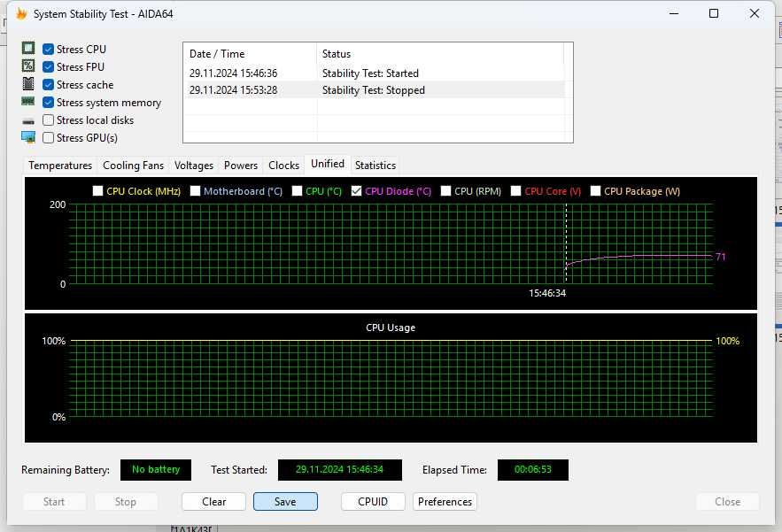Click the Date / Time column header
Viewport: 782px width, 532px height.
coord(250,53)
